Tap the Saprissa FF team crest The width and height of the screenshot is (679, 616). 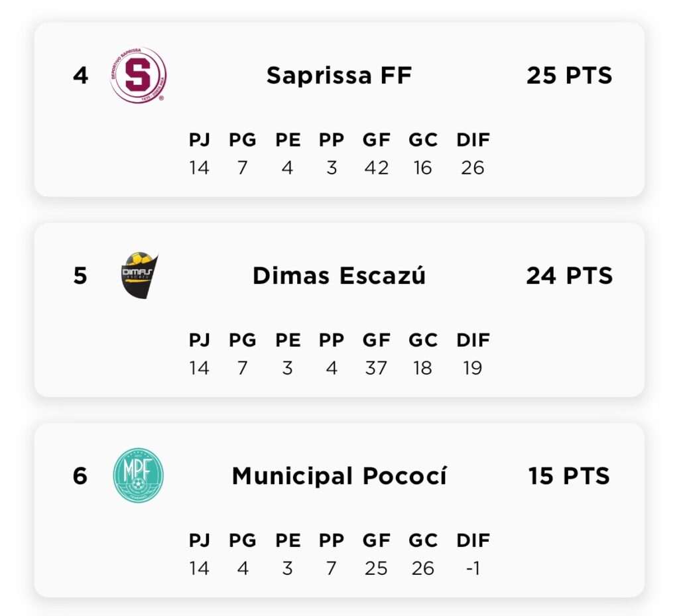(138, 75)
